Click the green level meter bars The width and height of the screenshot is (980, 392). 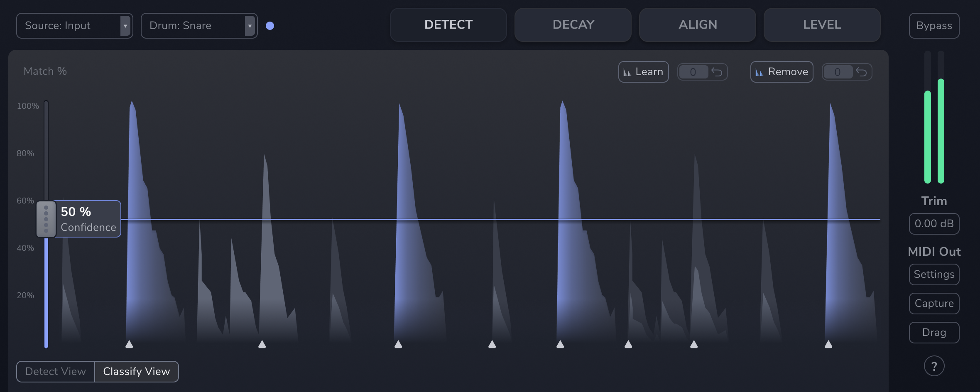tap(934, 131)
